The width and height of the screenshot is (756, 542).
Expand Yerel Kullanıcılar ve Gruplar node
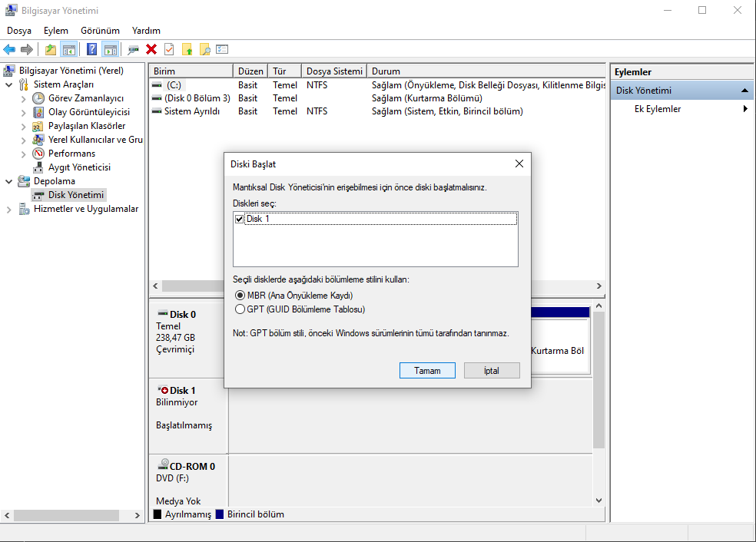23,140
